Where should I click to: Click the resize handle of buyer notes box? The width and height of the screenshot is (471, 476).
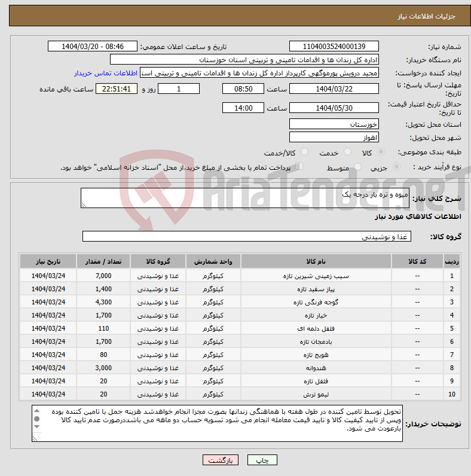[35, 439]
